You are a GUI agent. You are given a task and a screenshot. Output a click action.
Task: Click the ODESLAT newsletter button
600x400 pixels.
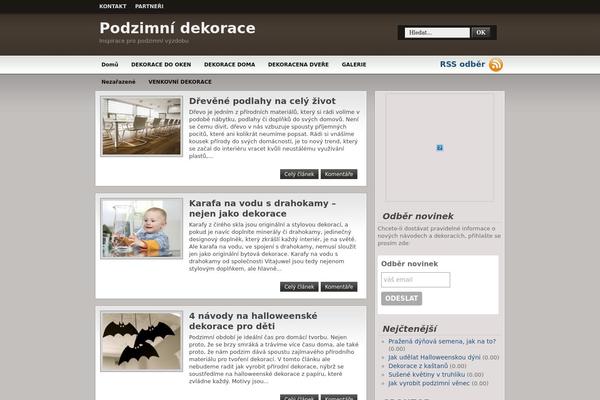401,299
